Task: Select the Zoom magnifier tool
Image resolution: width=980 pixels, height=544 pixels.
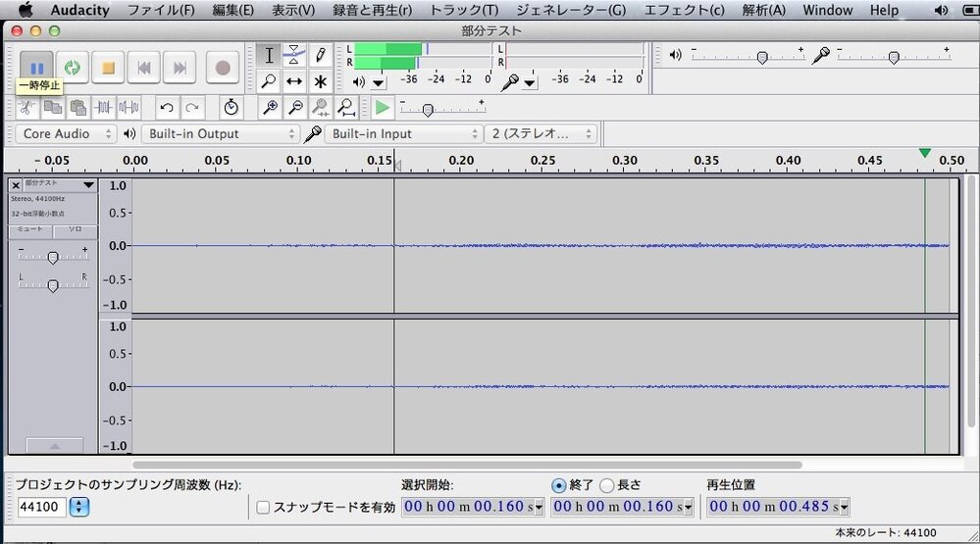Action: tap(269, 81)
